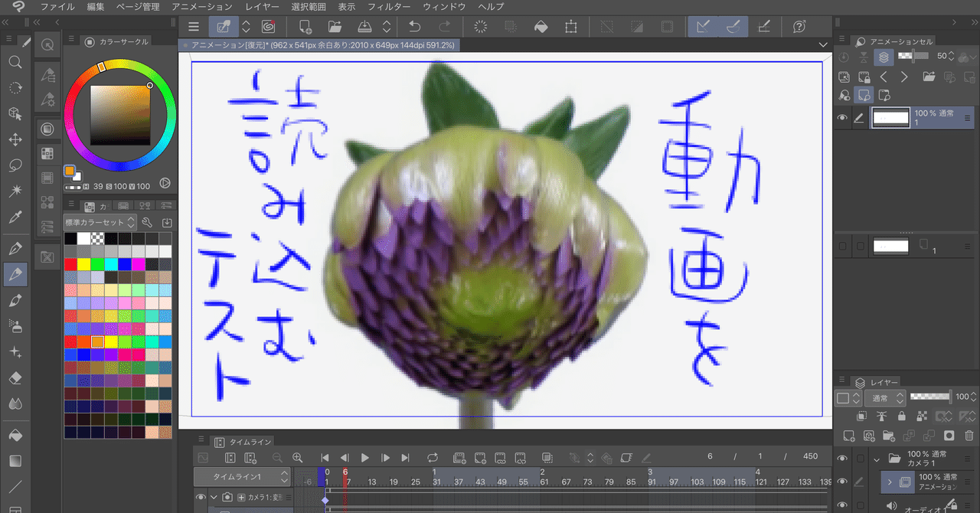Screen dimensions: 980x513
Task: Open the timeline zoom-in magnifier icon
Action: pyautogui.click(x=297, y=458)
